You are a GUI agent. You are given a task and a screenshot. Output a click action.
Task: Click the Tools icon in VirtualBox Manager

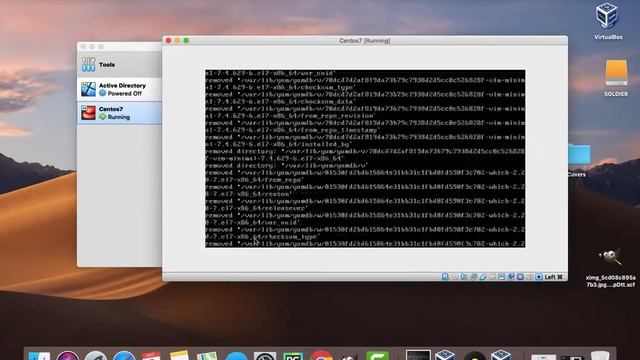(88, 64)
